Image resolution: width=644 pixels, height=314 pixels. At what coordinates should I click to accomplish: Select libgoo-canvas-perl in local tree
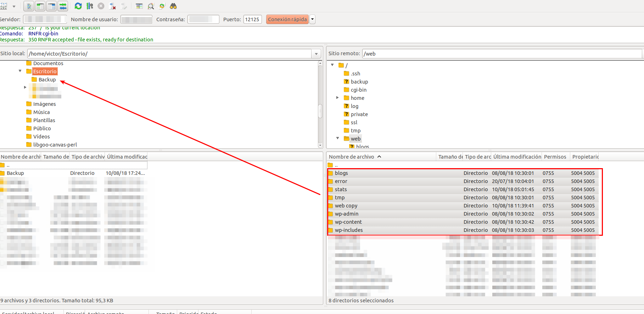tap(55, 145)
